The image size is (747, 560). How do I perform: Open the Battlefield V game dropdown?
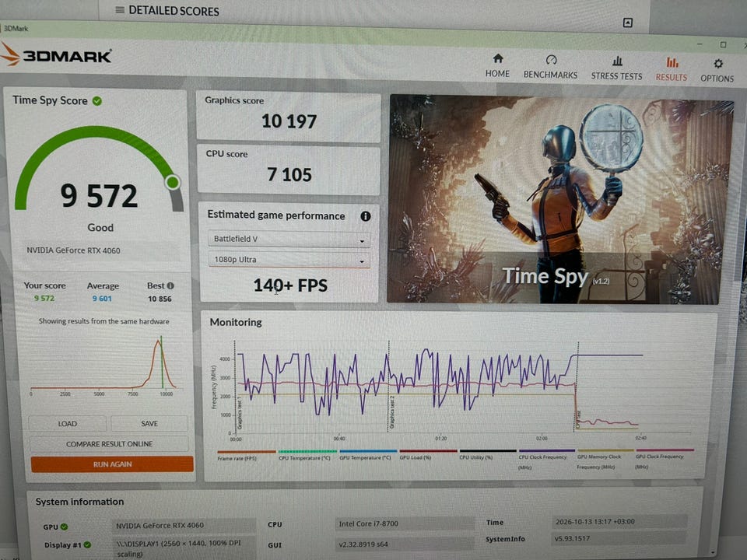[289, 239]
